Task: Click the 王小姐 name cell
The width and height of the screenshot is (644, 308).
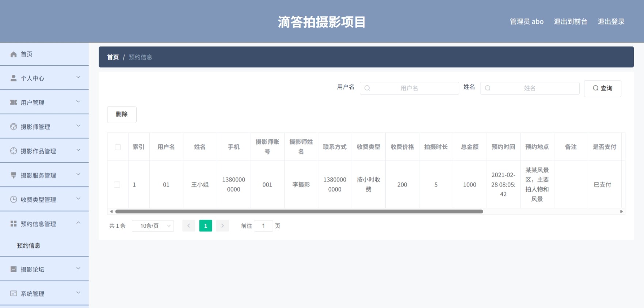Action: [x=200, y=185]
